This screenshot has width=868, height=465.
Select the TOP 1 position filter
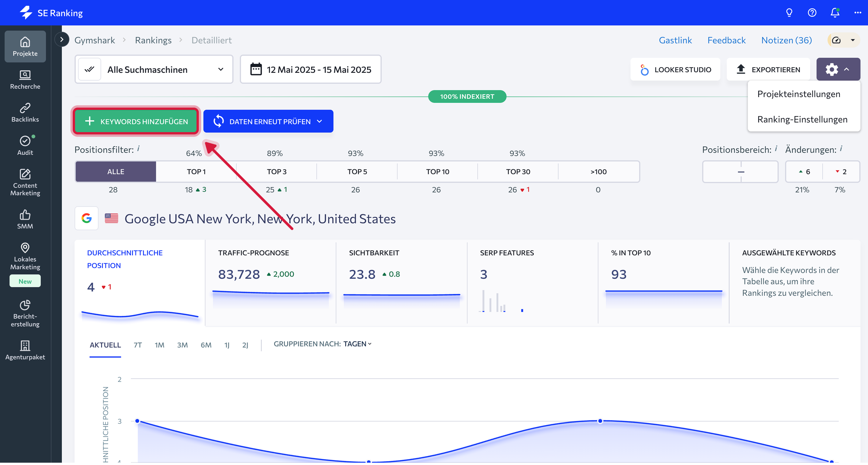tap(196, 172)
